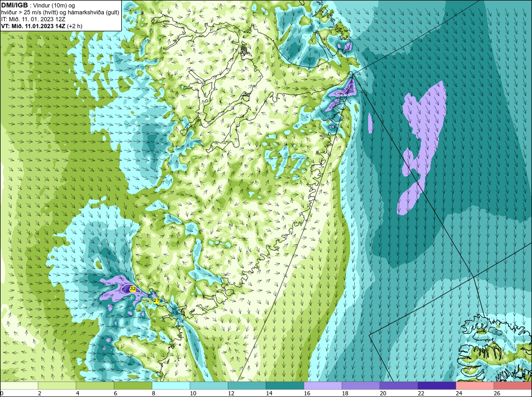532x397 pixels.
Task: Click the legend scale value 26
Action: [x=497, y=393]
